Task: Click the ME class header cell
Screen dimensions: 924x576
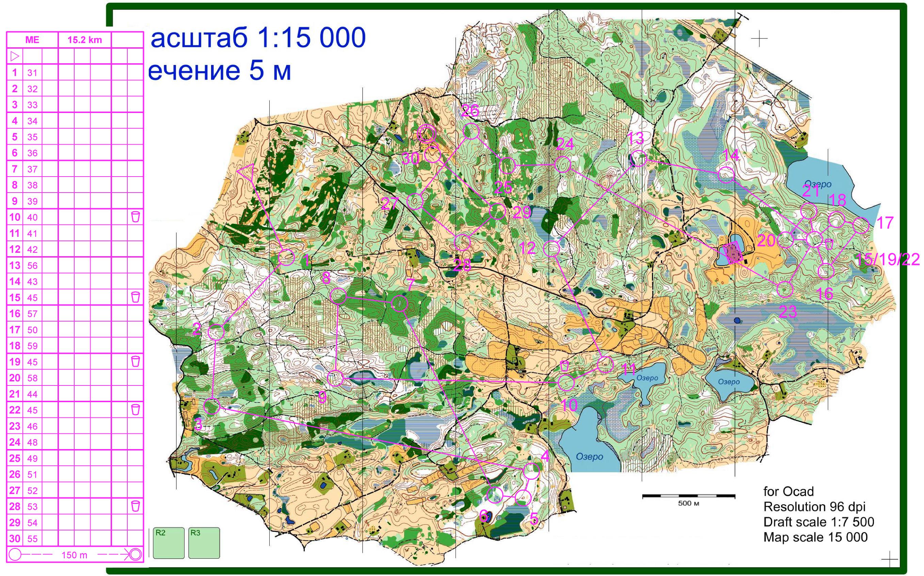Action: coord(32,40)
